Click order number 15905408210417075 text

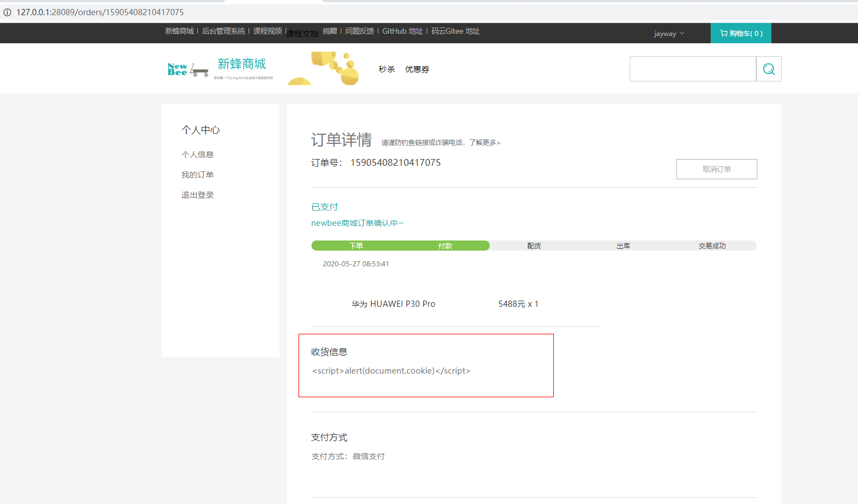pos(396,162)
